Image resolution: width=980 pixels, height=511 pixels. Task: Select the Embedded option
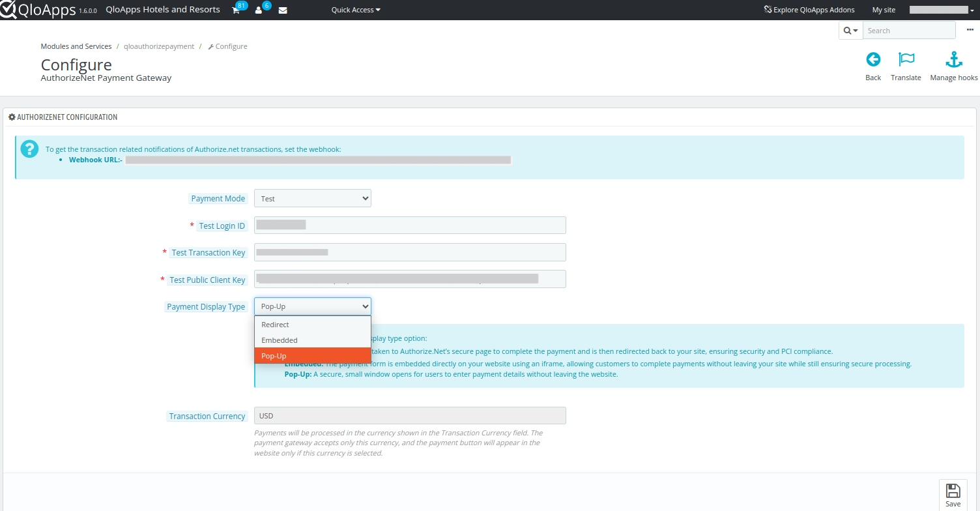[313, 340]
